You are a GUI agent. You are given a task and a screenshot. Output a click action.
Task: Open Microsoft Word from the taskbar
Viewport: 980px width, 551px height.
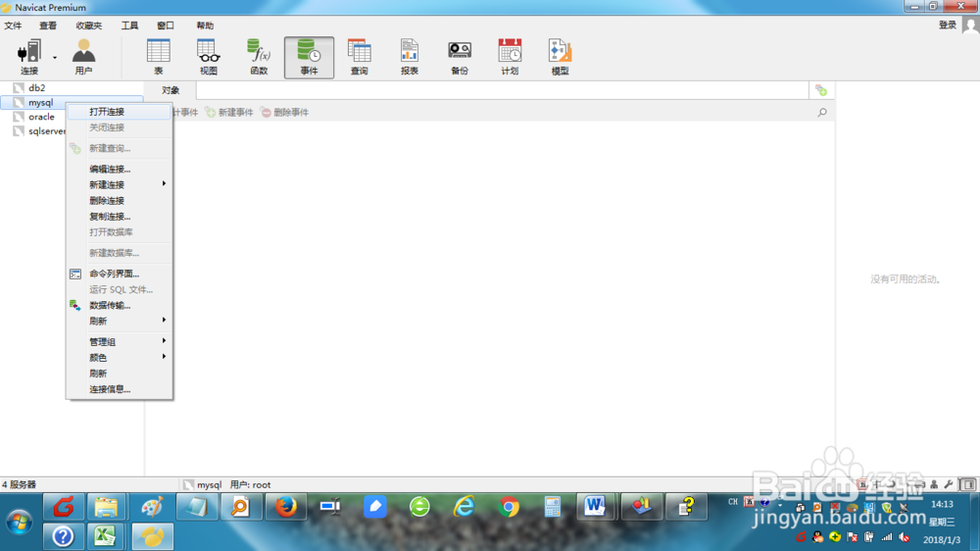click(595, 507)
